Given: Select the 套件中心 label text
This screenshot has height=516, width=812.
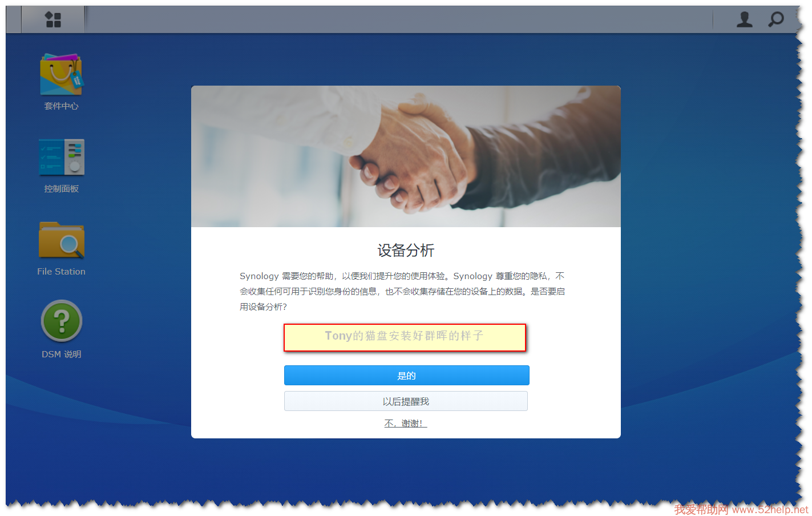Looking at the screenshot, I should pyautogui.click(x=62, y=106).
